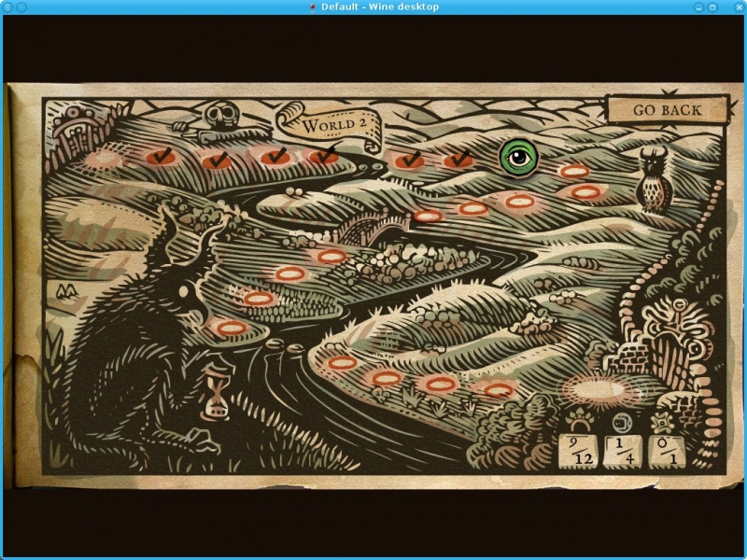Click the owl perched on the map
Image resolution: width=747 pixels, height=560 pixels.
(x=653, y=178)
